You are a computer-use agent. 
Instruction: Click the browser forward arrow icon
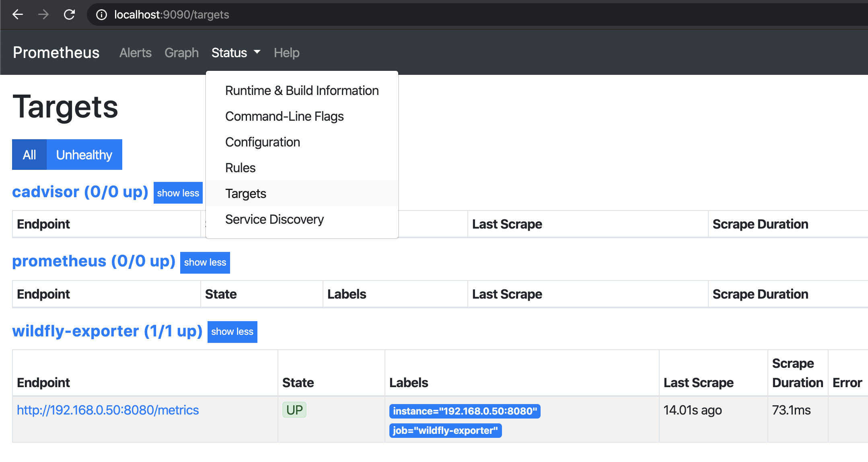(x=43, y=15)
